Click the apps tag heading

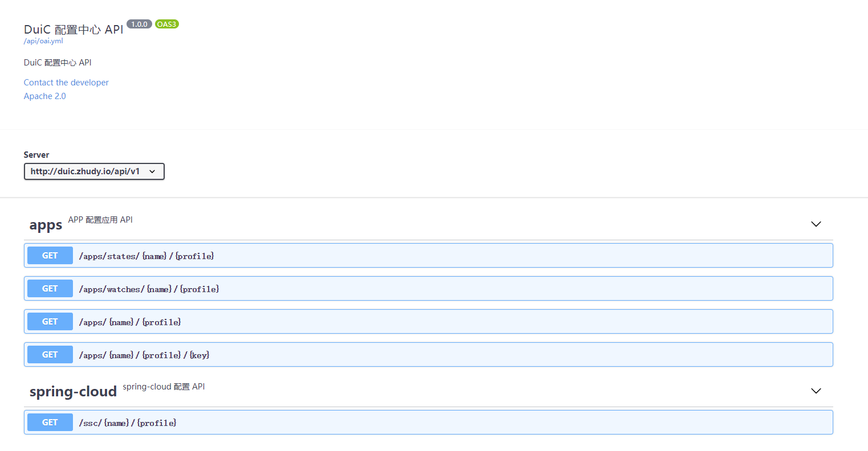(46, 225)
